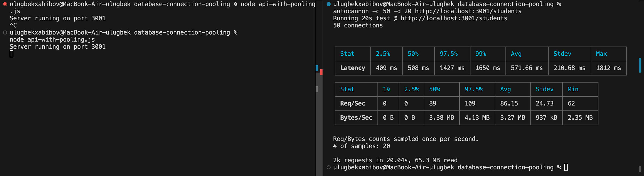Select the '50 connections' output line
Viewport: 644px width, 176px height.
(x=358, y=25)
